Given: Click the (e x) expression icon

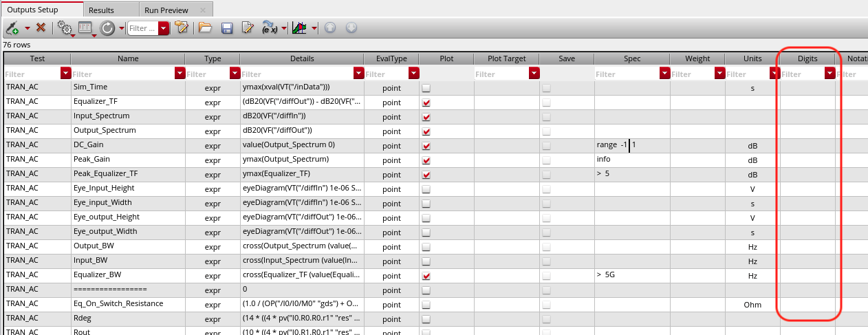Looking at the screenshot, I should pos(269,28).
